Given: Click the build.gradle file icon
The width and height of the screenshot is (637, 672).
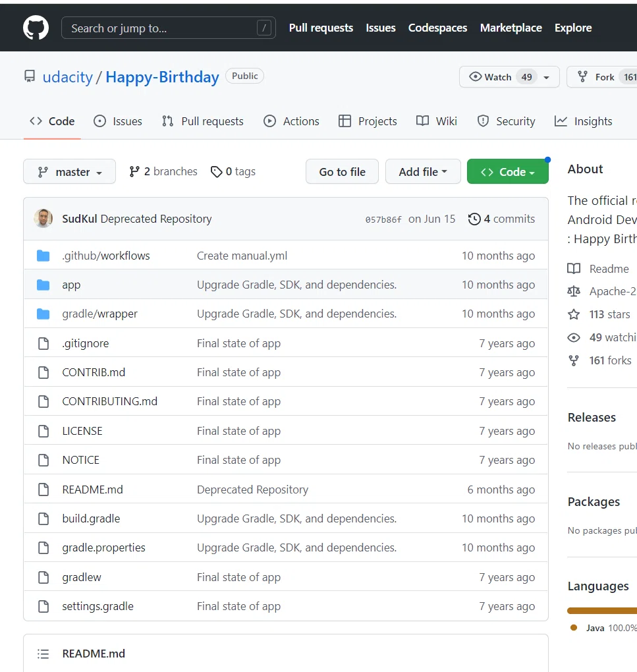Looking at the screenshot, I should coord(43,518).
